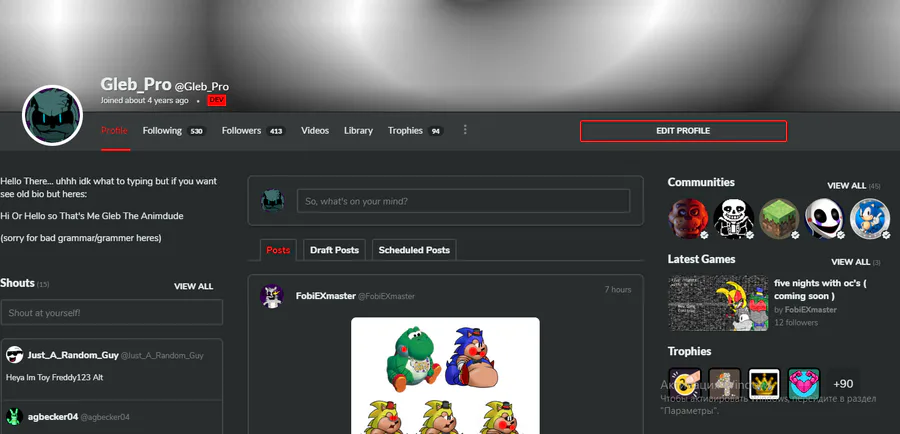Open the Library tab
900x434 pixels.
(358, 130)
